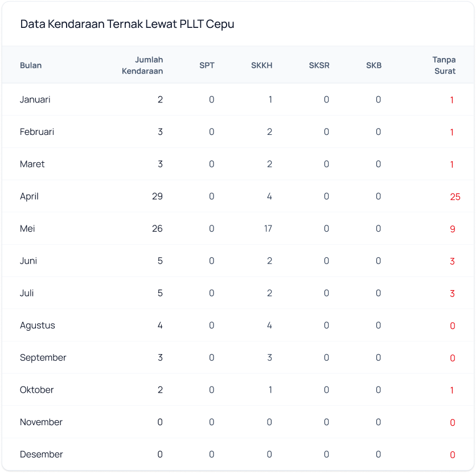Click the SKKH column header

coord(261,65)
